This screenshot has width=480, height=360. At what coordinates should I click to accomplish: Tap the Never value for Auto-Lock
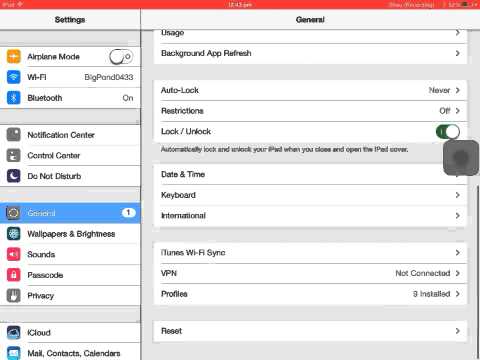click(x=439, y=90)
